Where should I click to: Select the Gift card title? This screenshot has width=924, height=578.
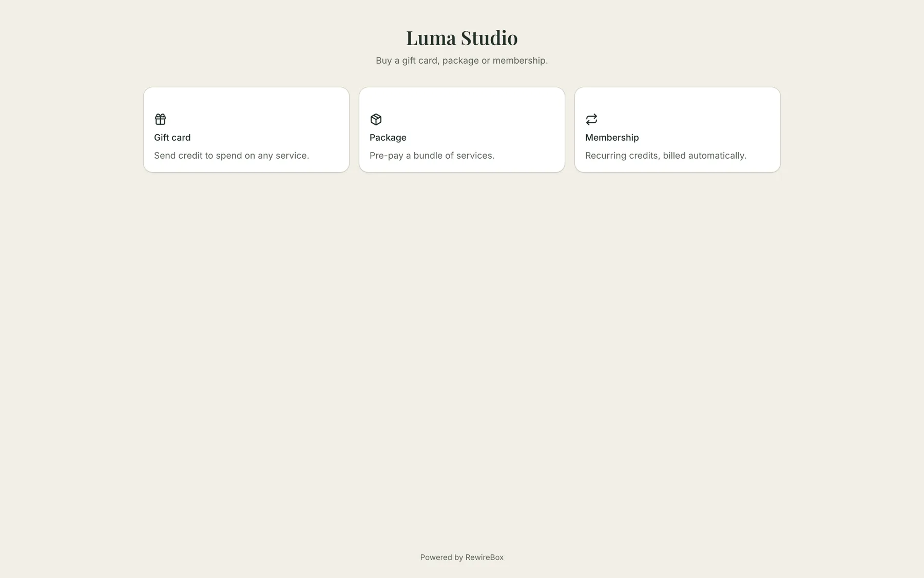pos(172,138)
